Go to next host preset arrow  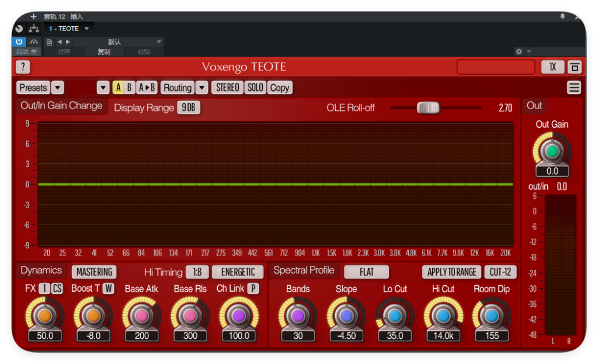point(68,42)
